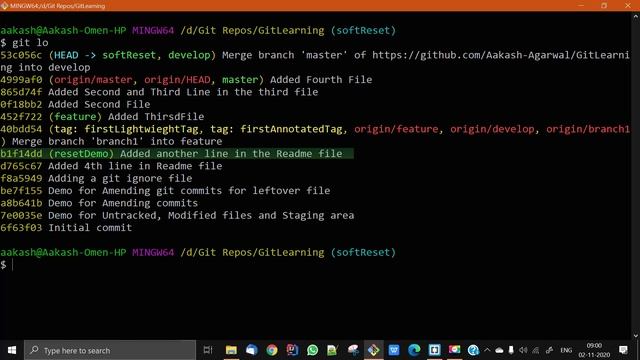
Task: Click commit hash 865d74f
Action: (x=21, y=92)
